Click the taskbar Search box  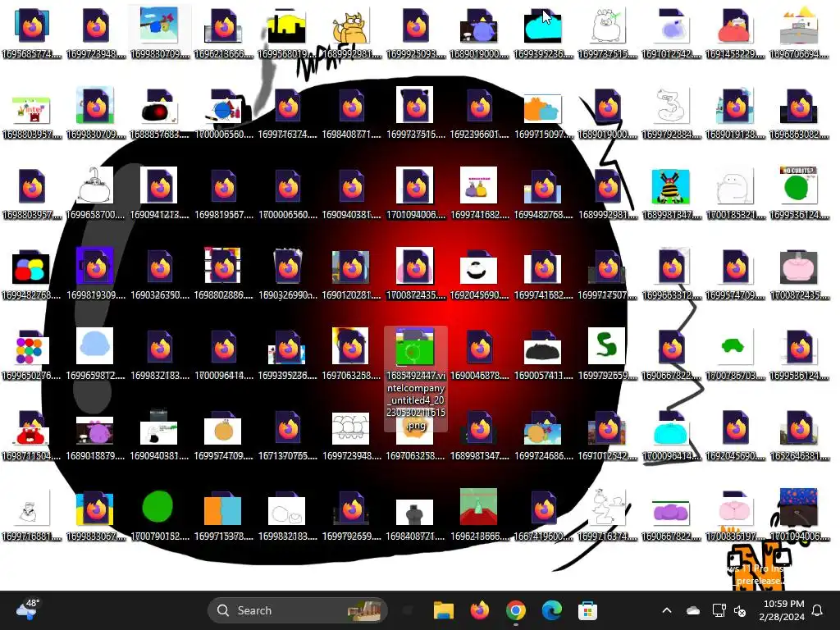tap(297, 610)
